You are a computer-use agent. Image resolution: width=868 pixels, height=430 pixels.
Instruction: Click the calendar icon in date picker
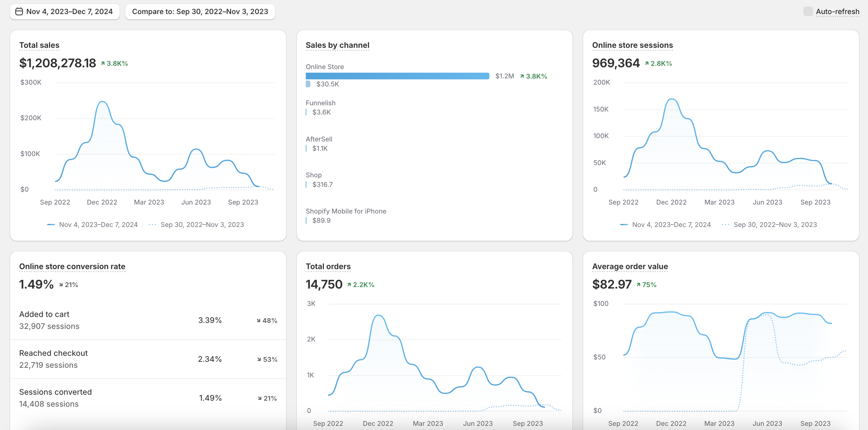pos(19,11)
